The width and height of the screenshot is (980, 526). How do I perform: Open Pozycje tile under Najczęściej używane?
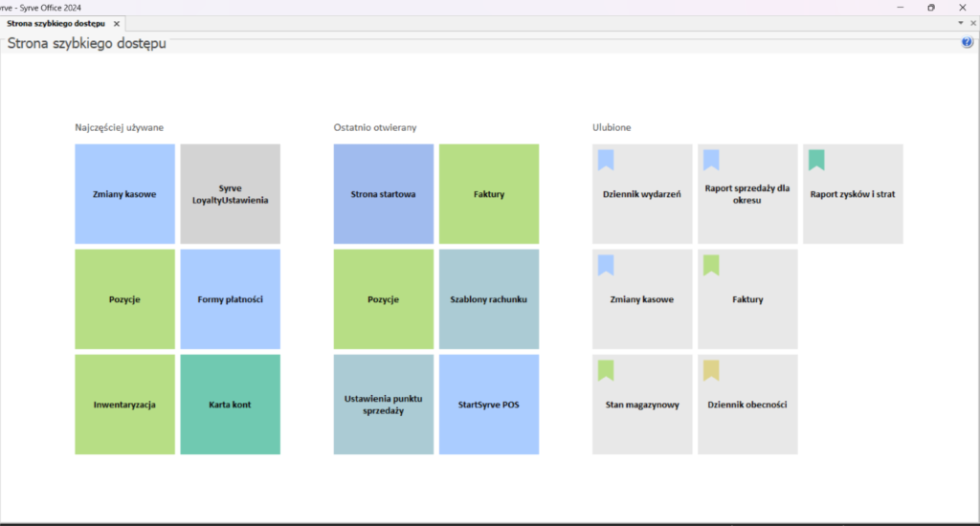[x=124, y=299]
